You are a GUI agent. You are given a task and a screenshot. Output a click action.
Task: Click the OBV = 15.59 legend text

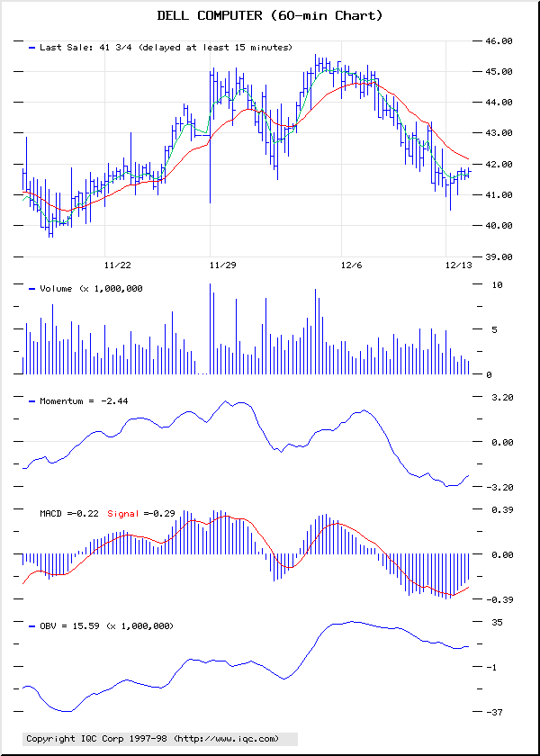coord(106,625)
